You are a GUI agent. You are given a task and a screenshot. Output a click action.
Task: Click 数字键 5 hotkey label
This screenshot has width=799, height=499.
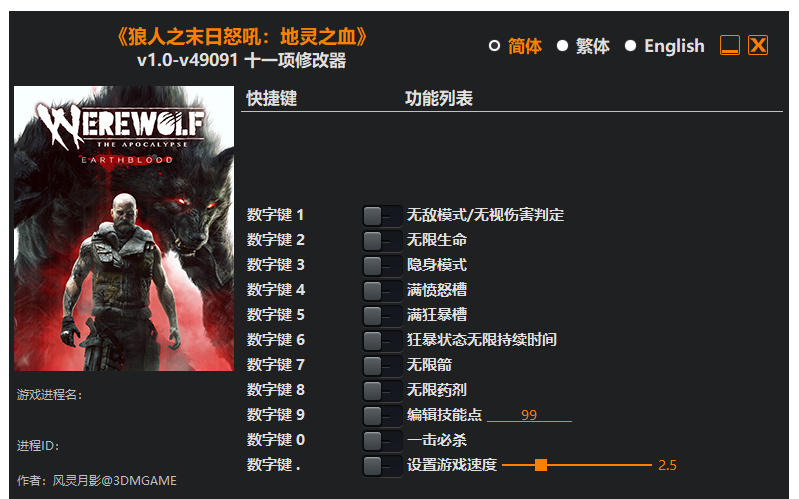click(276, 315)
